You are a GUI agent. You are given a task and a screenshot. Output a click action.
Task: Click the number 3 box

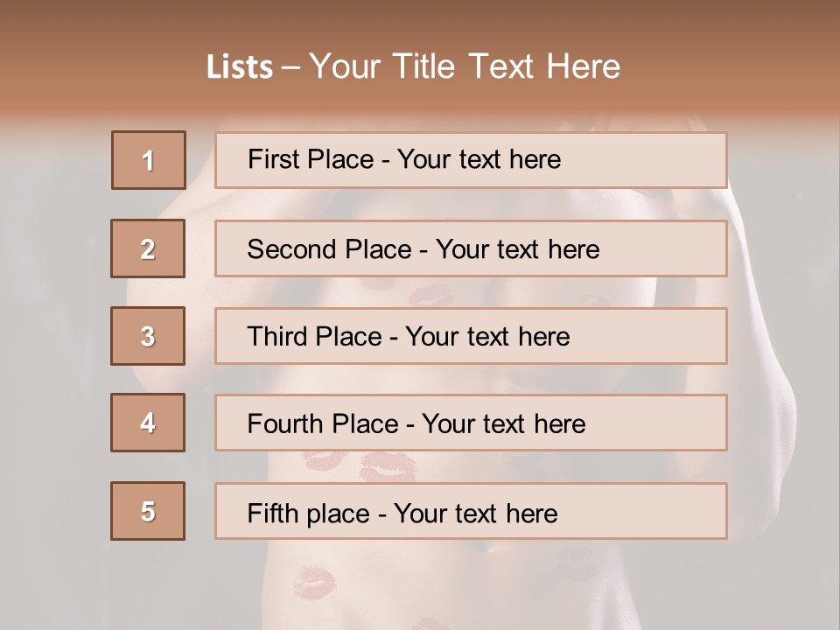(148, 336)
